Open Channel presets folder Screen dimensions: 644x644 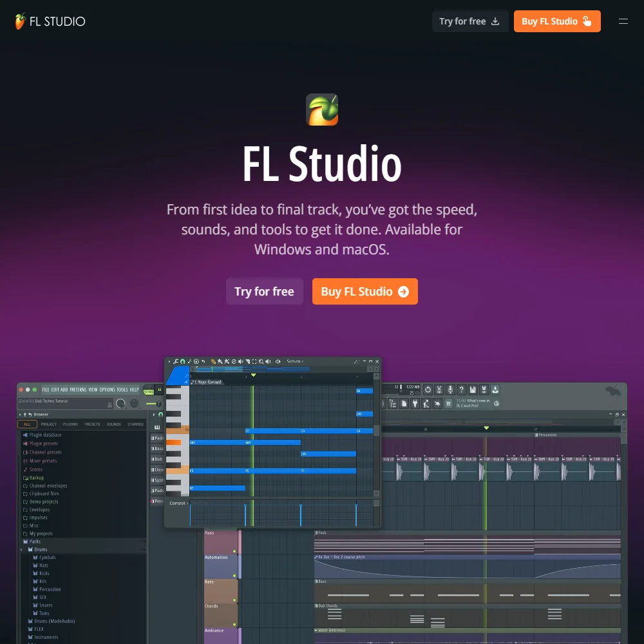click(43, 452)
